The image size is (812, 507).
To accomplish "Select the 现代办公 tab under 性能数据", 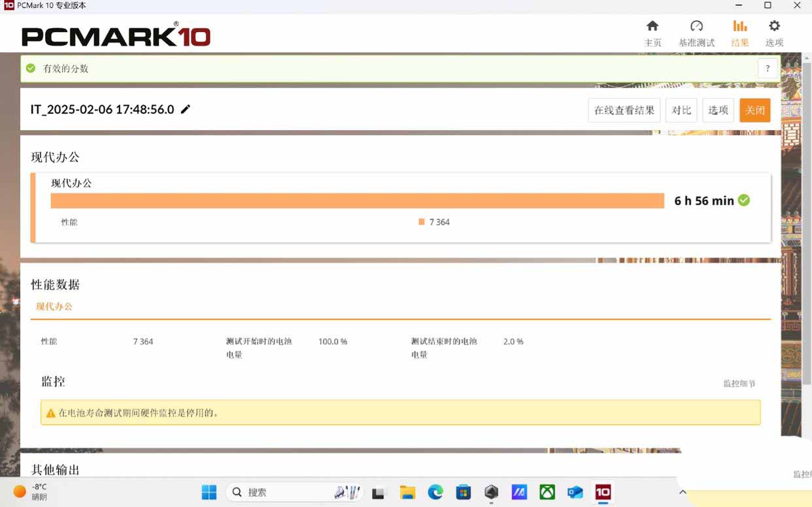I will 54,306.
